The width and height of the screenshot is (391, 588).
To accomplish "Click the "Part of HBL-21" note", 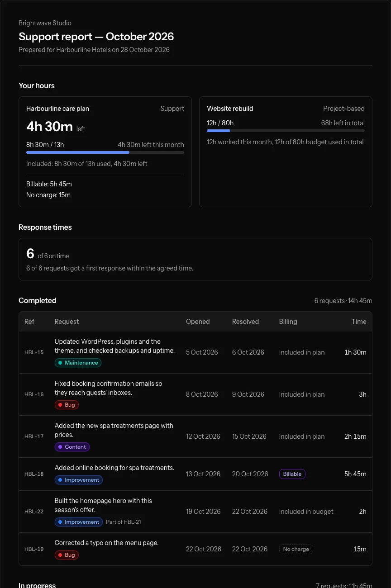I will tap(124, 522).
